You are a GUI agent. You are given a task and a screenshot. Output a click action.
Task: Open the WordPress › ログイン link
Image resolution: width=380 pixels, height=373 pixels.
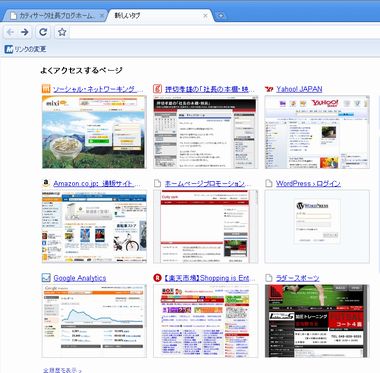coord(308,183)
